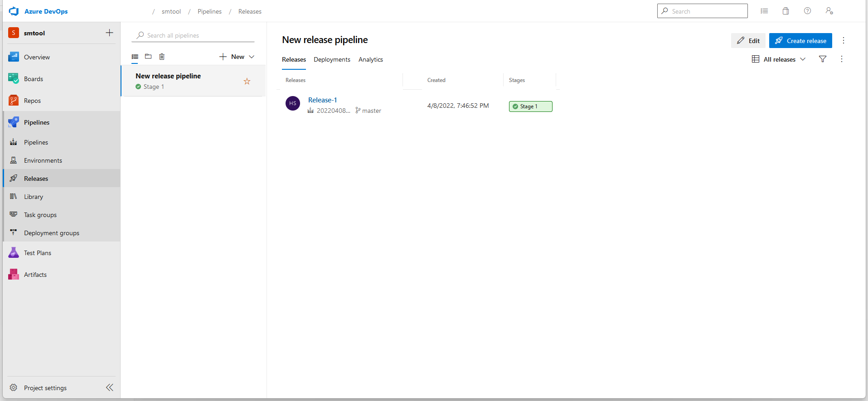This screenshot has height=401, width=868.
Task: Click the Create release button
Action: pos(800,41)
